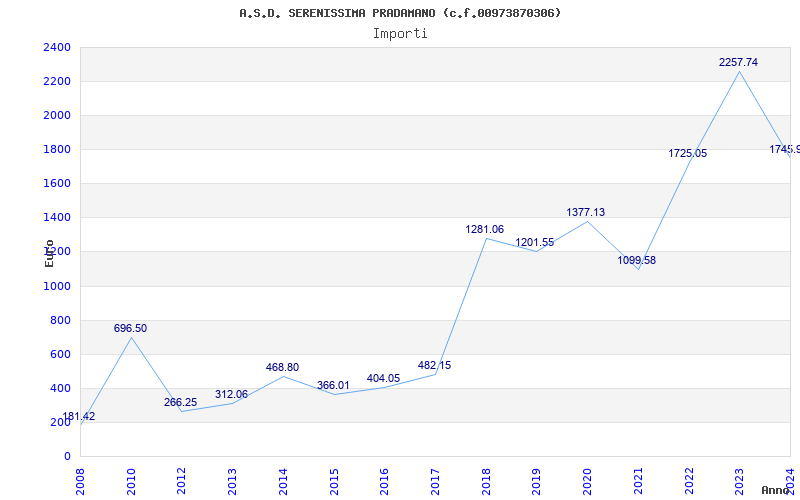Click the 1800 y-axis value
Image resolution: width=800 pixels, height=500 pixels.
pos(57,149)
